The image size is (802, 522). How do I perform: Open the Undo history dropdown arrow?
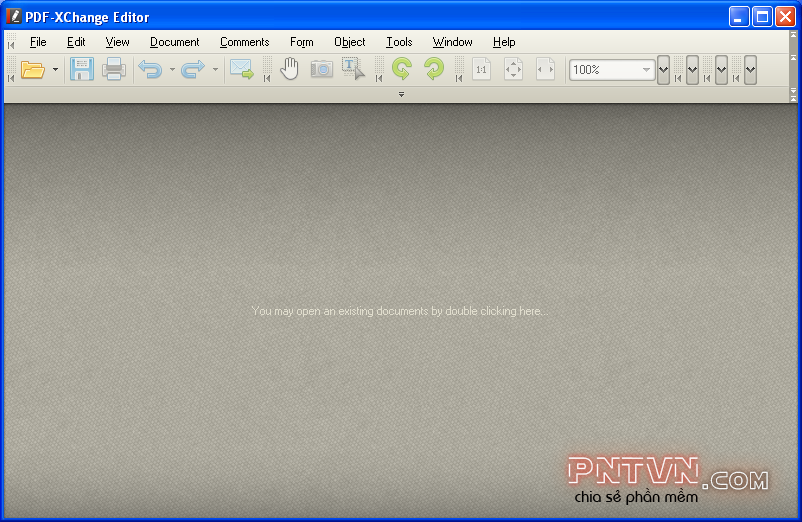(x=172, y=69)
